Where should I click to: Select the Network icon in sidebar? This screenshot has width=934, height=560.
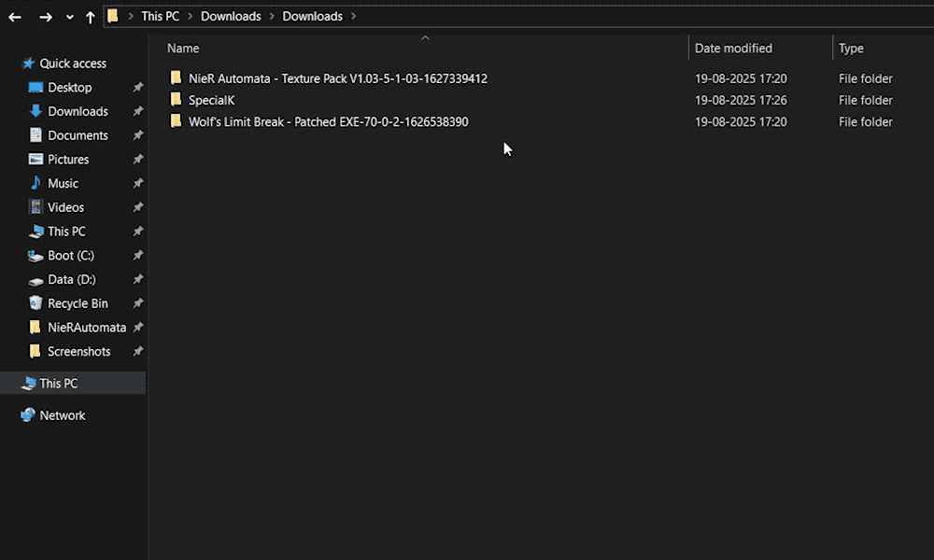[28, 415]
